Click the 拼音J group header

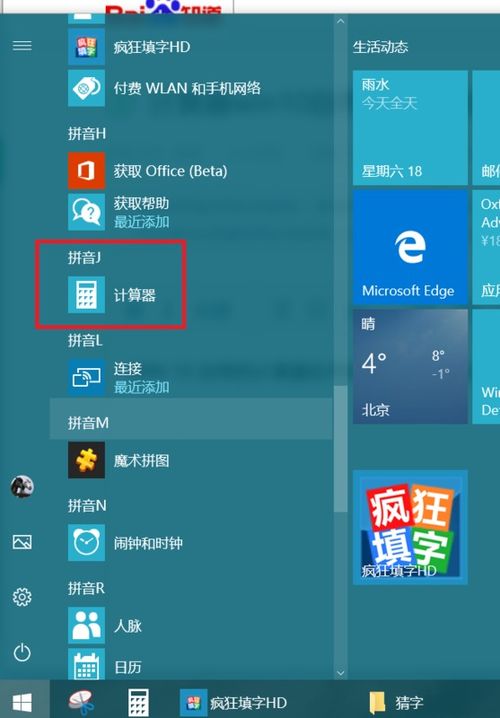pos(85,257)
